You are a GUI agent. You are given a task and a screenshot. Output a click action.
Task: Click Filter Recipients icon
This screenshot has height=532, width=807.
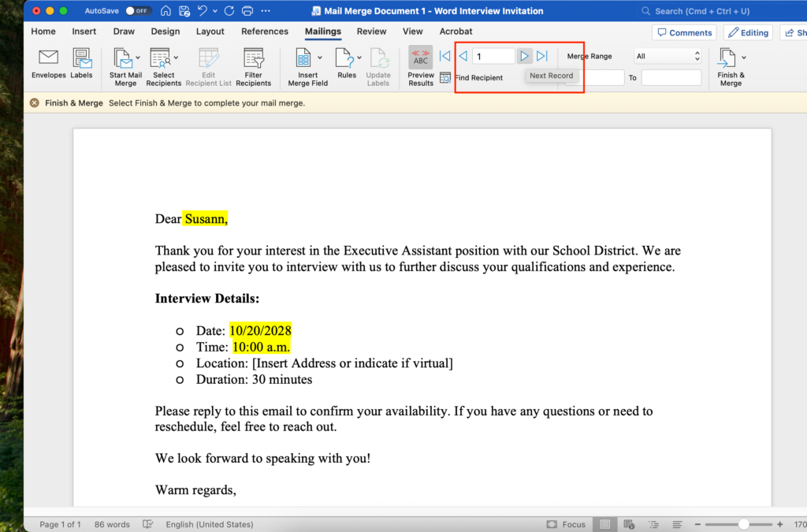coord(253,58)
